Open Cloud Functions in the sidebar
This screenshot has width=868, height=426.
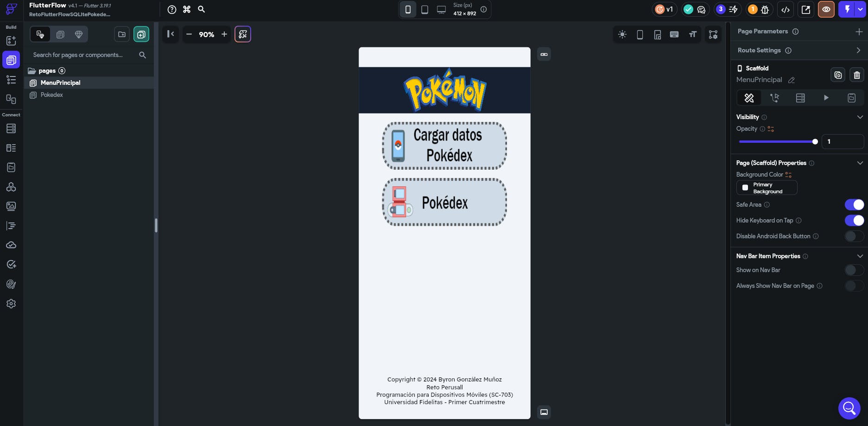(11, 245)
